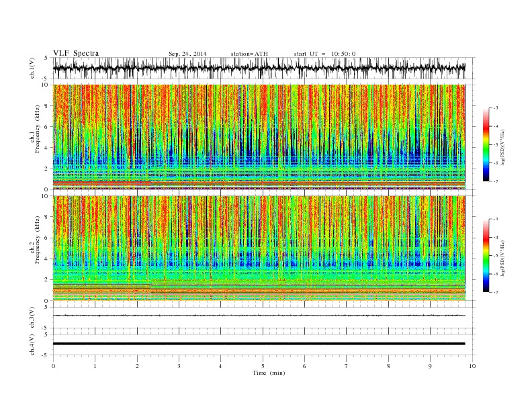The height and width of the screenshot is (411, 532).
Task: Click the 'start UT = 10:50:0' label
Action: click(324, 54)
